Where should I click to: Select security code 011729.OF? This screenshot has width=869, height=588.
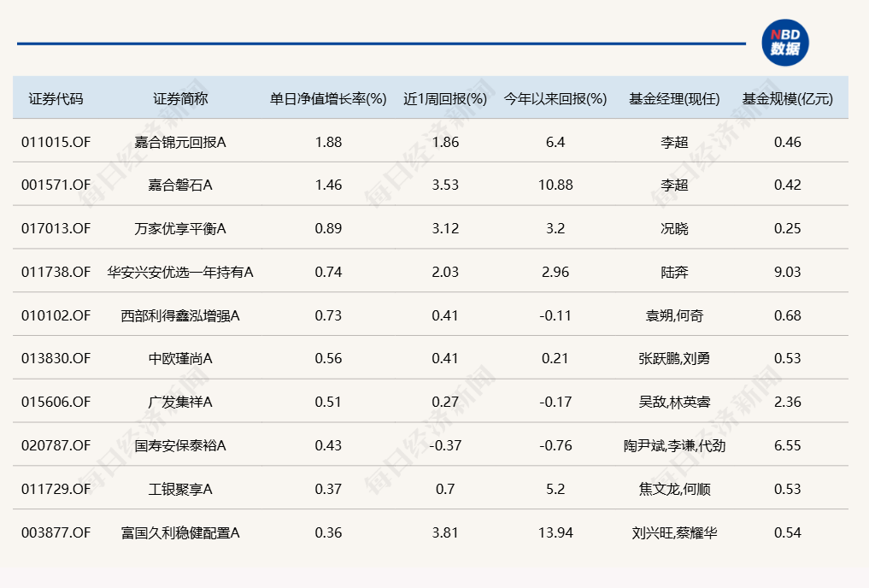click(x=56, y=489)
